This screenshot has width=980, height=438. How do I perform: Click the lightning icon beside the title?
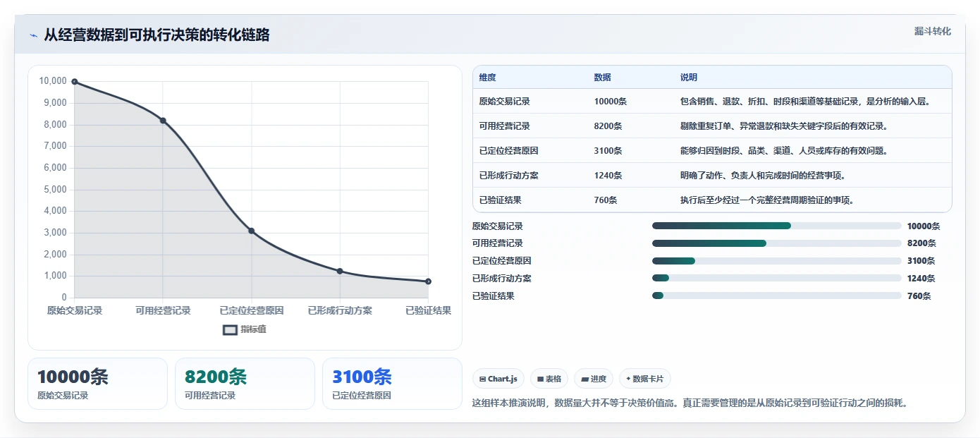(x=33, y=35)
